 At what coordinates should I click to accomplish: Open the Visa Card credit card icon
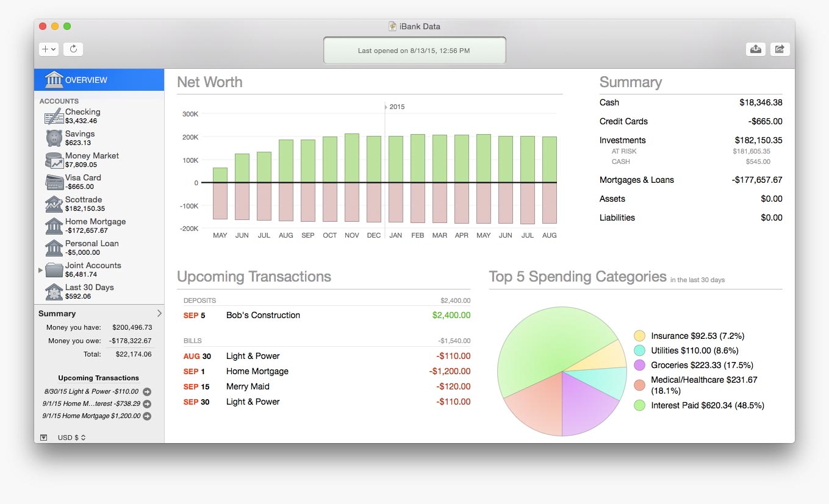click(x=54, y=182)
